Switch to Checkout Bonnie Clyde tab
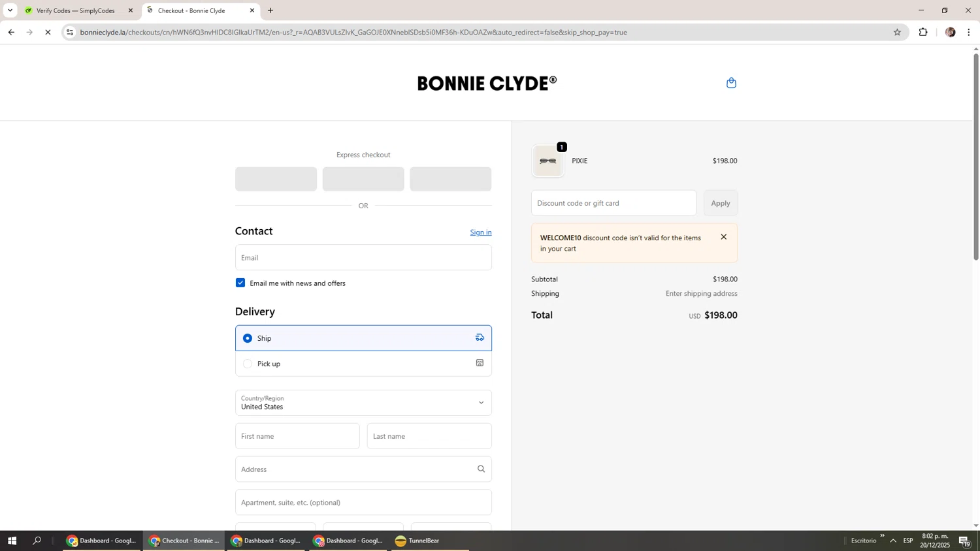Viewport: 980px width, 551px height. [200, 10]
